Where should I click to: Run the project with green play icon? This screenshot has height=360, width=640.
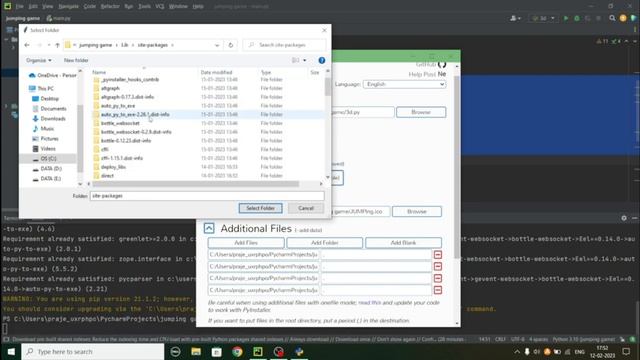coord(566,18)
